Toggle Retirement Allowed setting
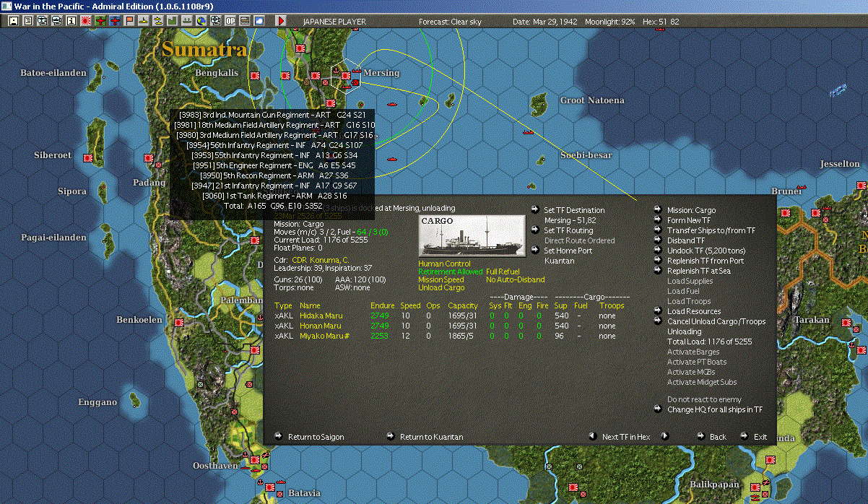This screenshot has height=504, width=868. click(450, 271)
